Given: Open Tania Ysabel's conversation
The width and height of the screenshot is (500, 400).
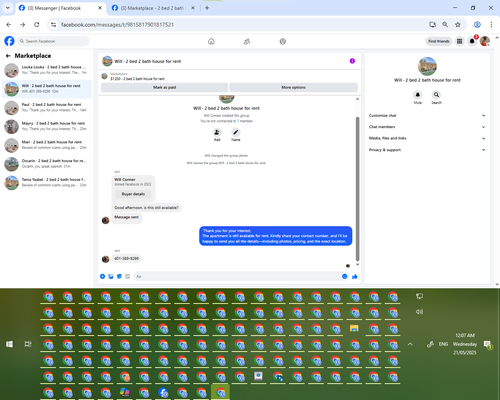Looking at the screenshot, I should click(47, 182).
